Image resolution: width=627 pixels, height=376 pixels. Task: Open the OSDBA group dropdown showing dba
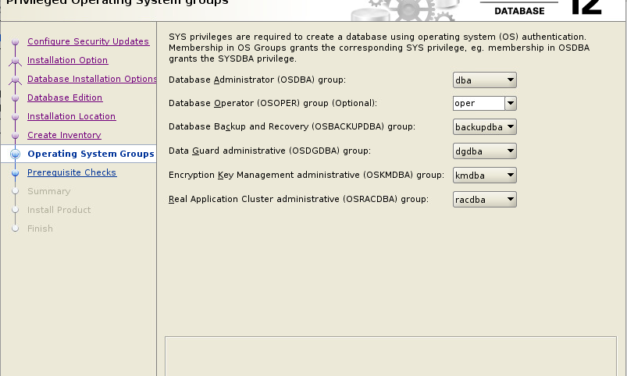pyautogui.click(x=485, y=80)
